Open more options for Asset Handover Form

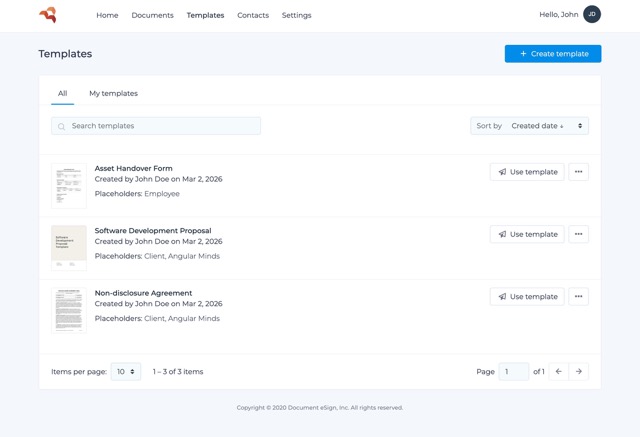578,172
